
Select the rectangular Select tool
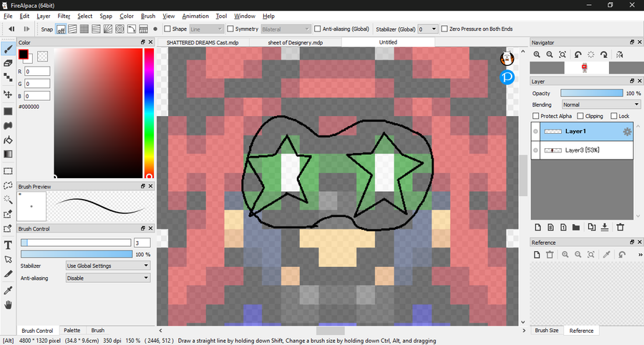(x=8, y=171)
